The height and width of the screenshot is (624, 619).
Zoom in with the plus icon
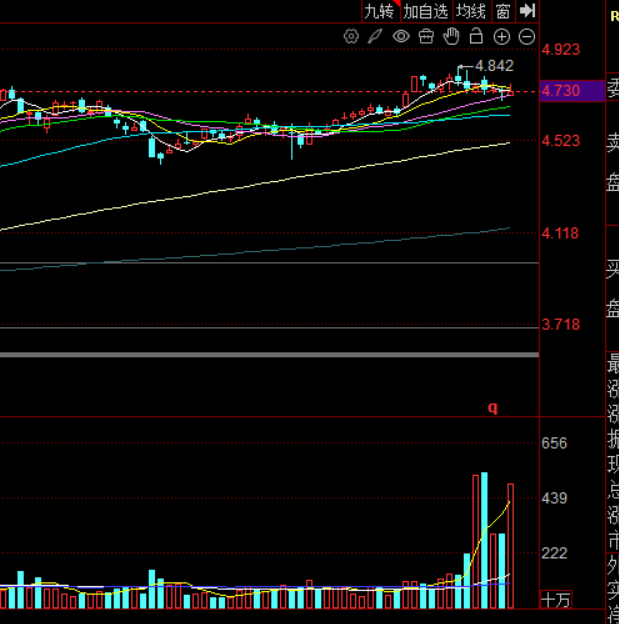(502, 37)
